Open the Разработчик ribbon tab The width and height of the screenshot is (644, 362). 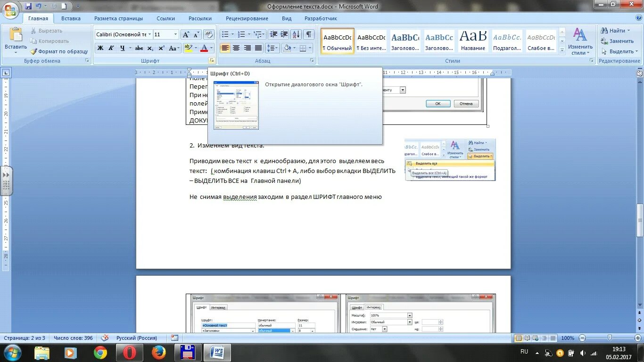coord(321,18)
